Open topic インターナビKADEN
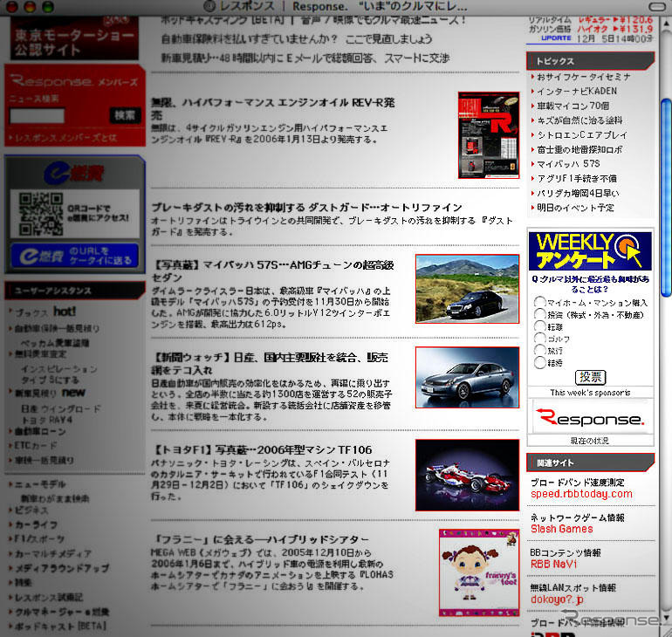 [577, 92]
